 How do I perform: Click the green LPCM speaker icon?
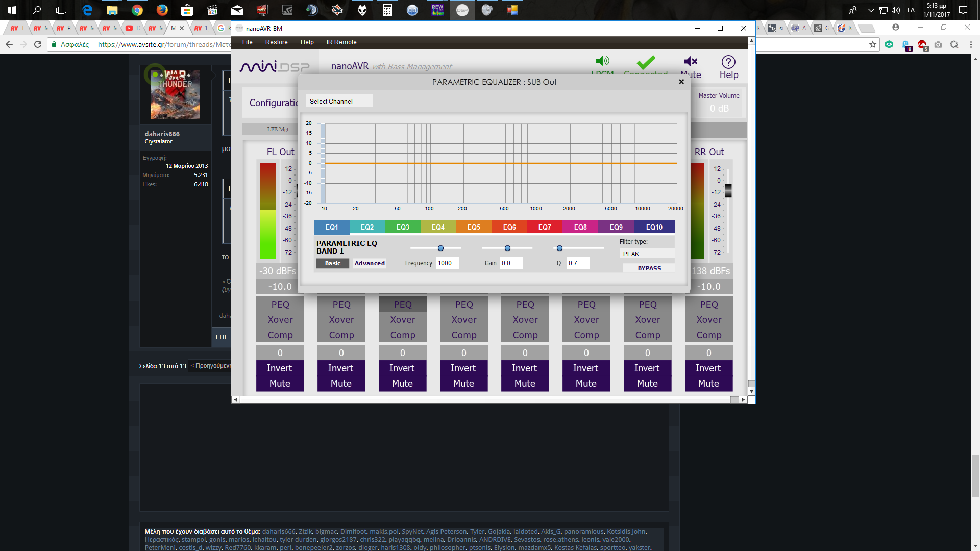(602, 61)
